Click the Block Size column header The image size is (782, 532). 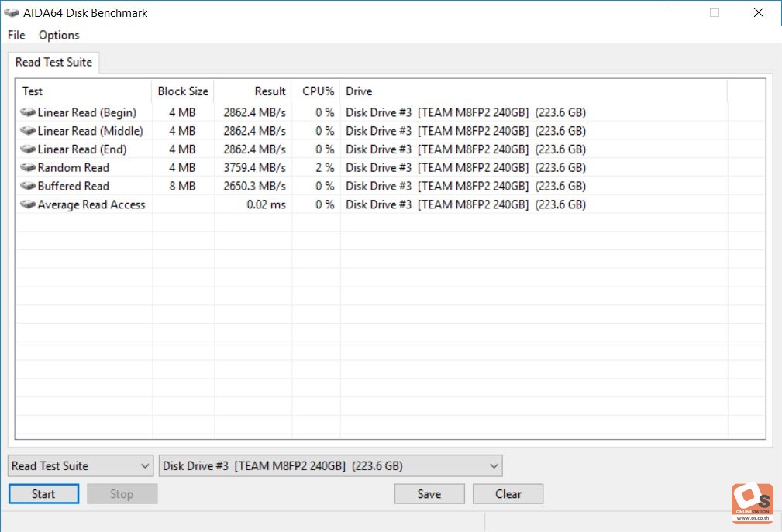coord(183,91)
